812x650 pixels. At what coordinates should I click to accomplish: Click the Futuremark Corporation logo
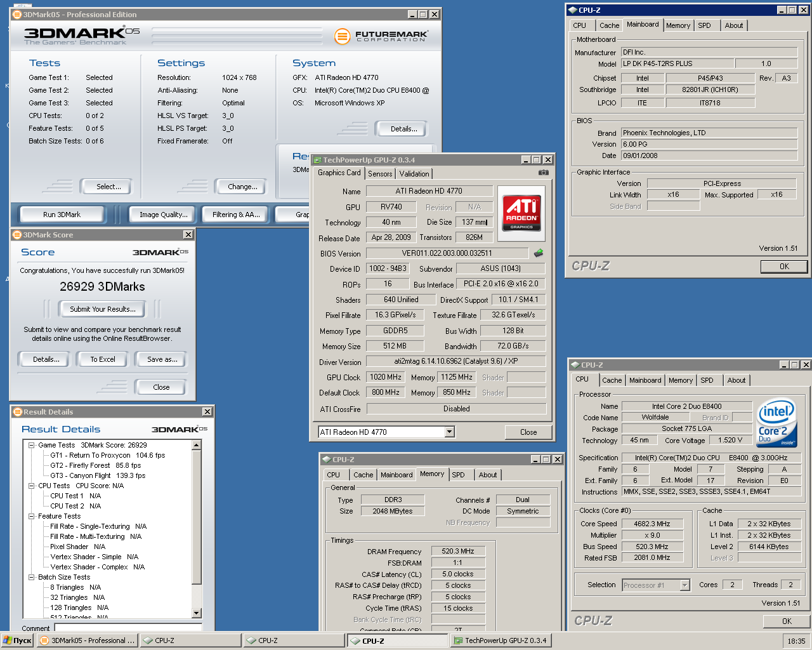point(381,36)
